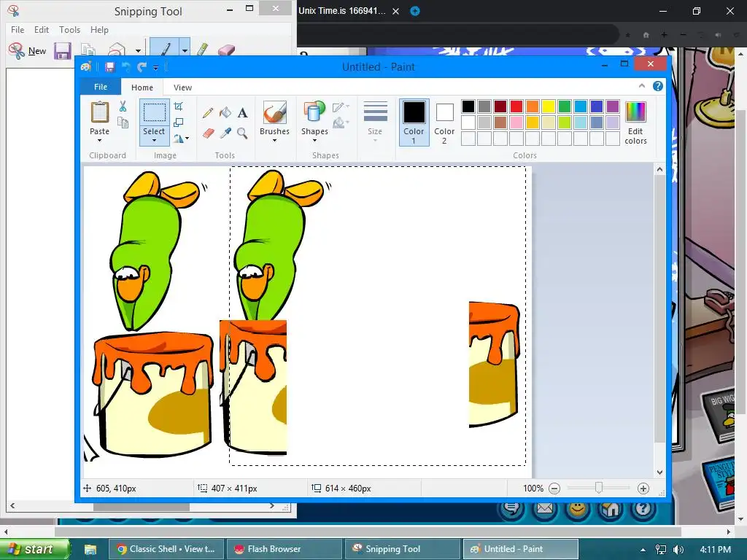Click the Edit colors rainbow icon
The height and width of the screenshot is (560, 747).
point(635,112)
